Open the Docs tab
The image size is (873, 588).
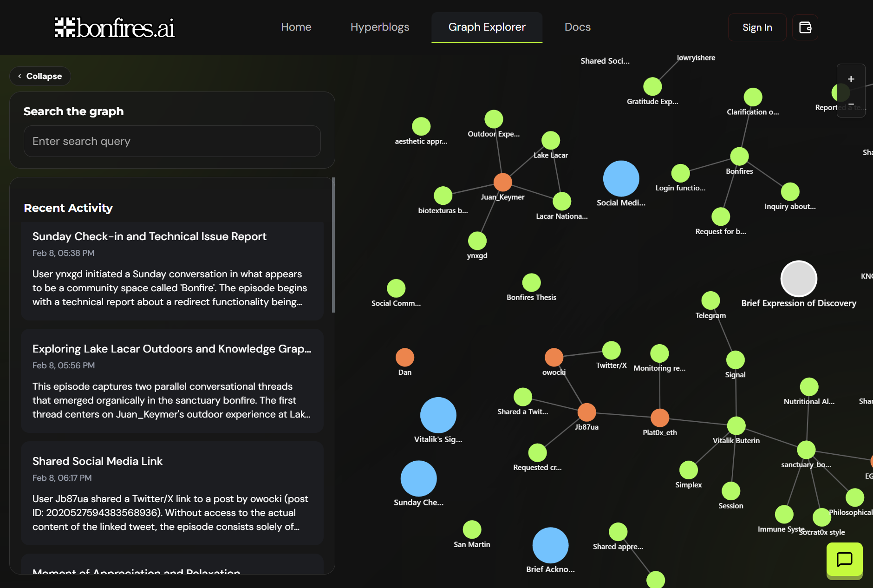tap(577, 27)
